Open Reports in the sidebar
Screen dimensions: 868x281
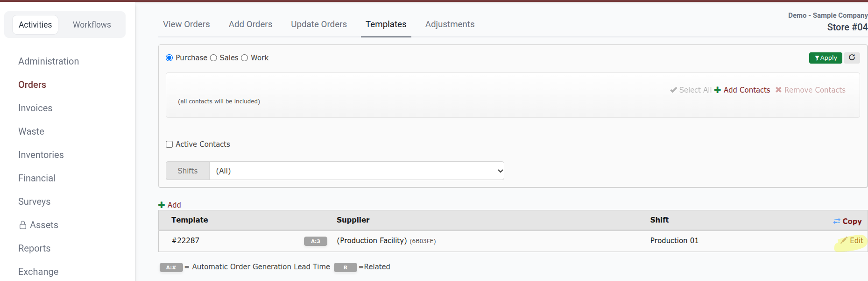coord(34,248)
